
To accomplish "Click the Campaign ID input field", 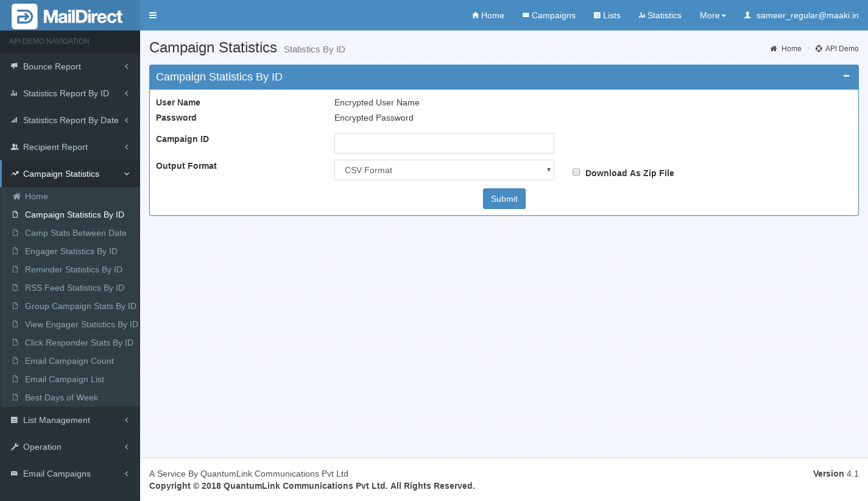I will 444,143.
